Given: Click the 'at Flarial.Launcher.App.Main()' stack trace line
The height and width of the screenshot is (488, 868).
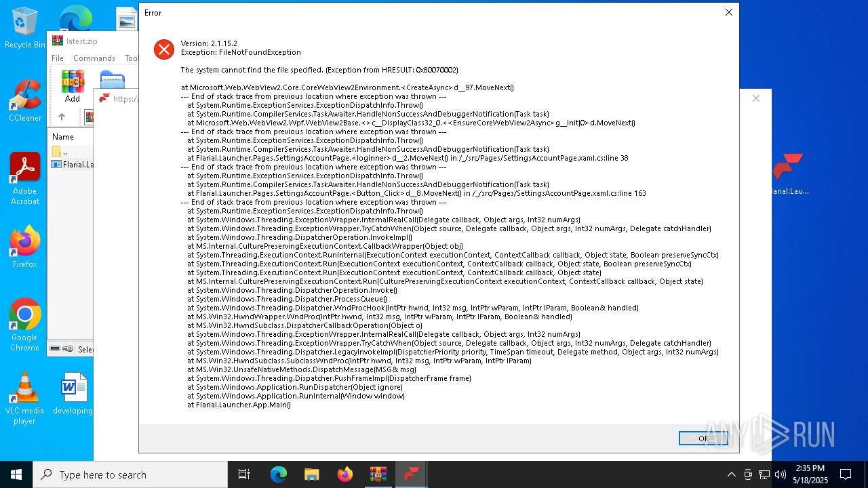Looking at the screenshot, I should point(239,405).
